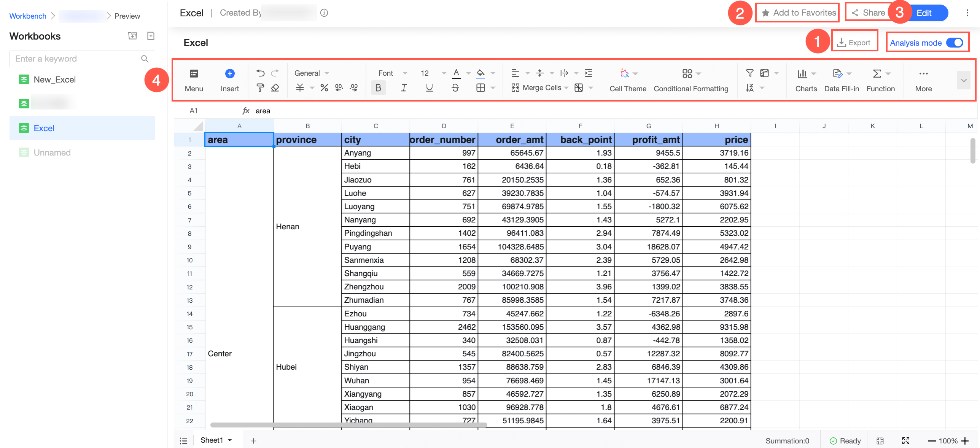Click the grid layout status bar icon
The image size is (980, 448).
click(880, 441)
